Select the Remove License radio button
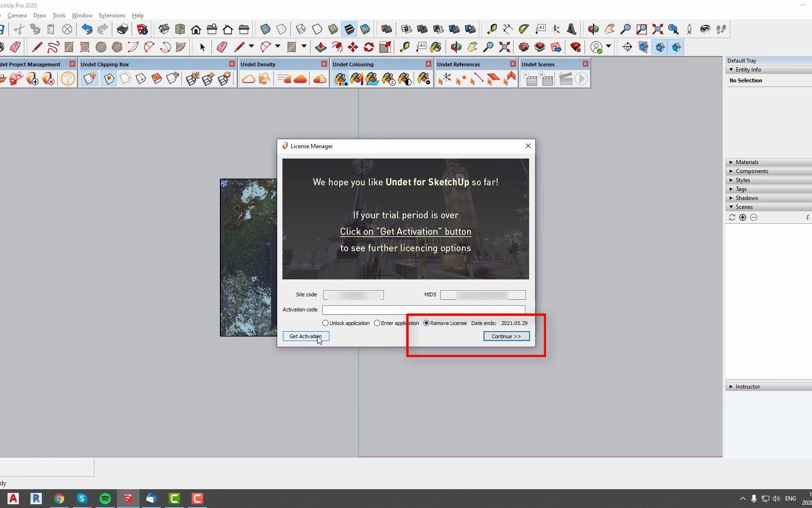The image size is (812, 508). [426, 323]
